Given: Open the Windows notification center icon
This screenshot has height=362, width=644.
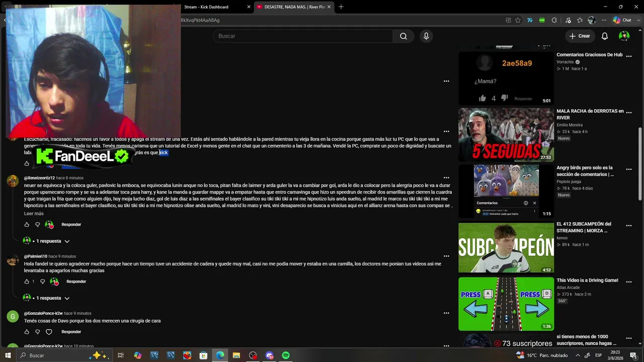Looking at the screenshot, I should (x=633, y=355).
